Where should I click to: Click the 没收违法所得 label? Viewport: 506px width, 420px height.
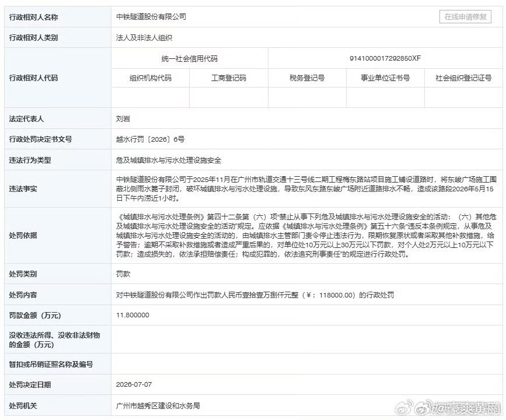(x=54, y=339)
